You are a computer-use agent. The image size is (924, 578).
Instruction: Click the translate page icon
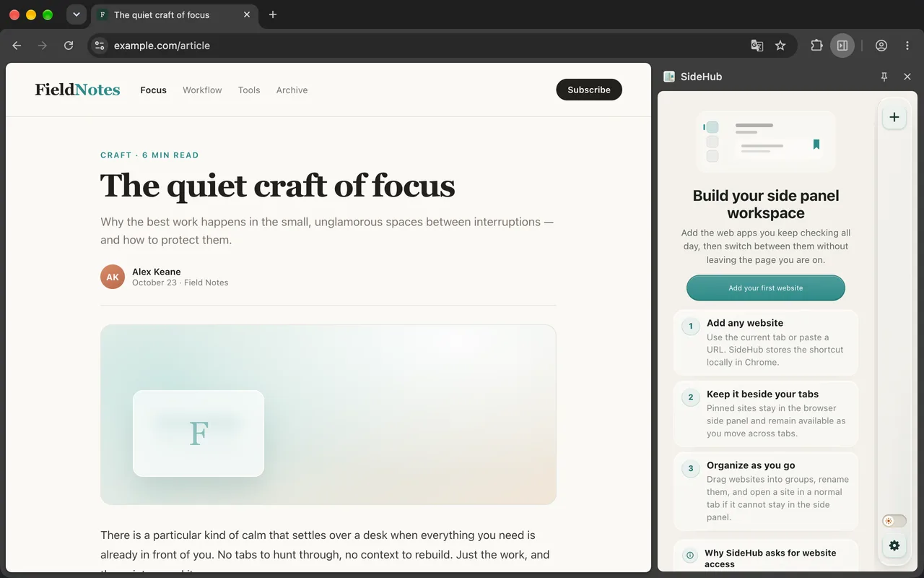point(757,46)
